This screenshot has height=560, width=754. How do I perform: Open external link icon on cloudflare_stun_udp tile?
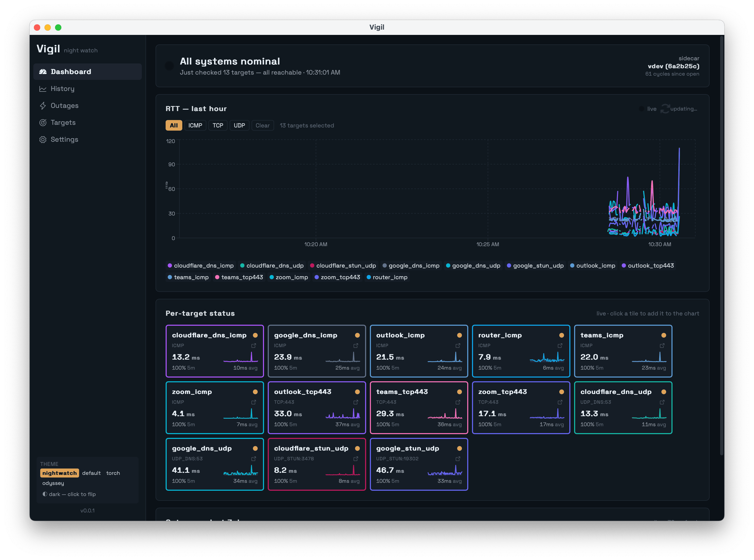[x=356, y=459]
